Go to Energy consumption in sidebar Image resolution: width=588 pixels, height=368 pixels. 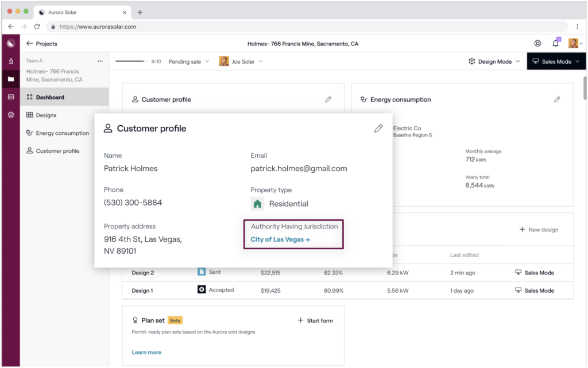[62, 133]
